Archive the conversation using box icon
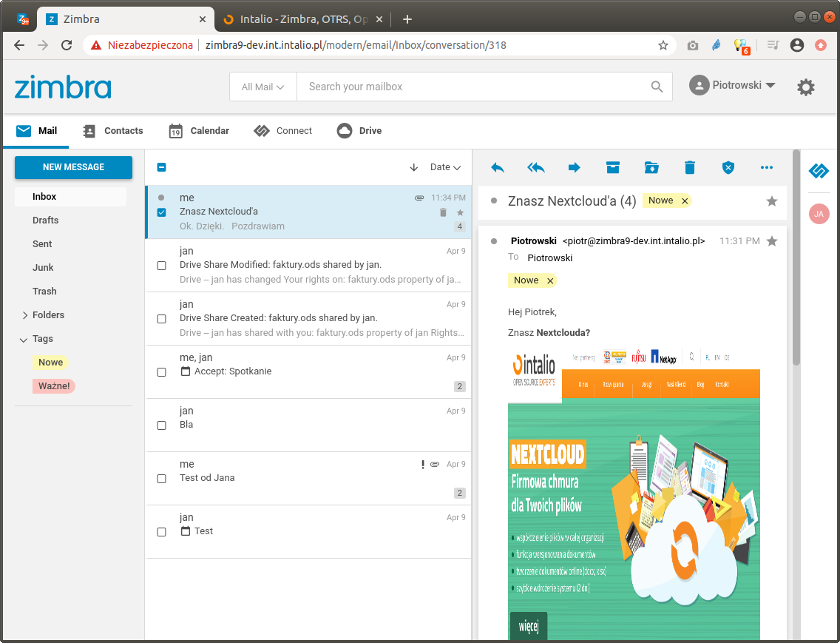Image resolution: width=840 pixels, height=643 pixels. click(613, 168)
